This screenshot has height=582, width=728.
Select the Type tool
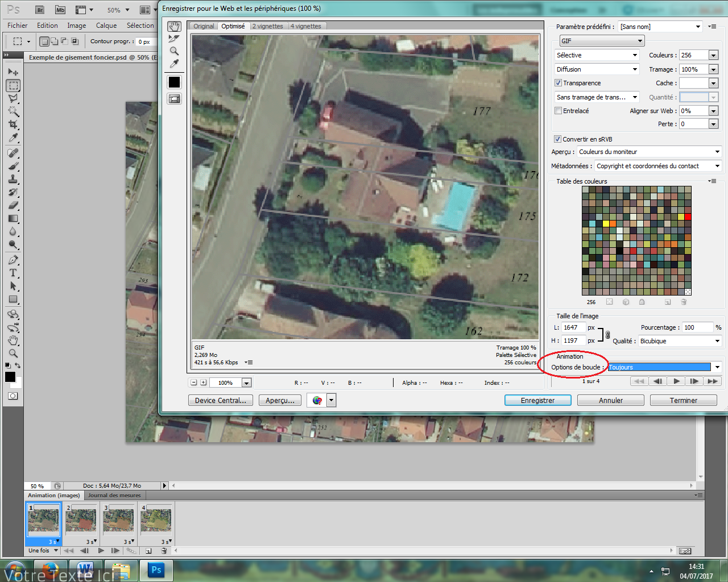pos(13,273)
